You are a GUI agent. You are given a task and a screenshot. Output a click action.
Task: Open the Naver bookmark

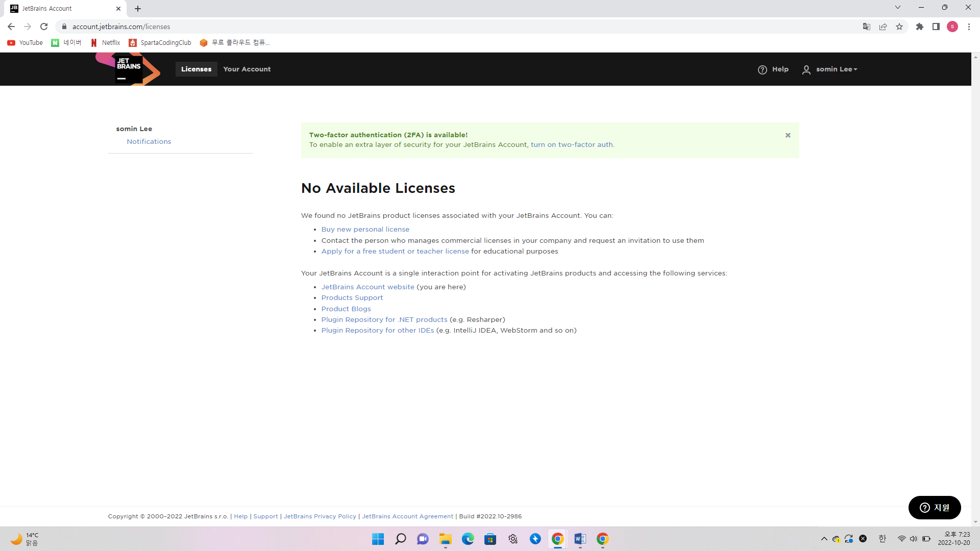(66, 43)
